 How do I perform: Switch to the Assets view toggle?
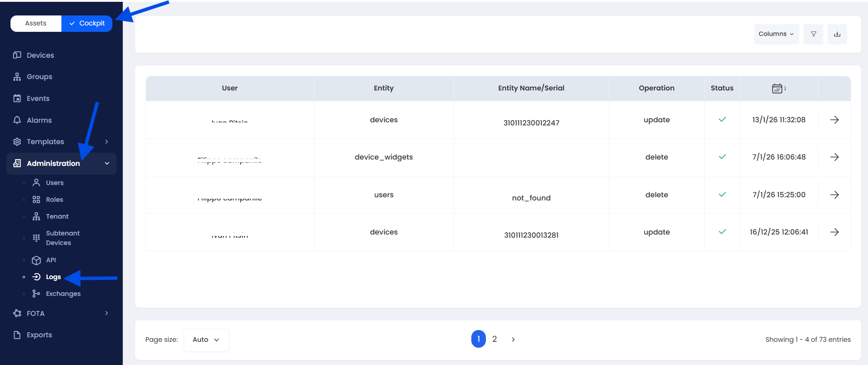[36, 23]
